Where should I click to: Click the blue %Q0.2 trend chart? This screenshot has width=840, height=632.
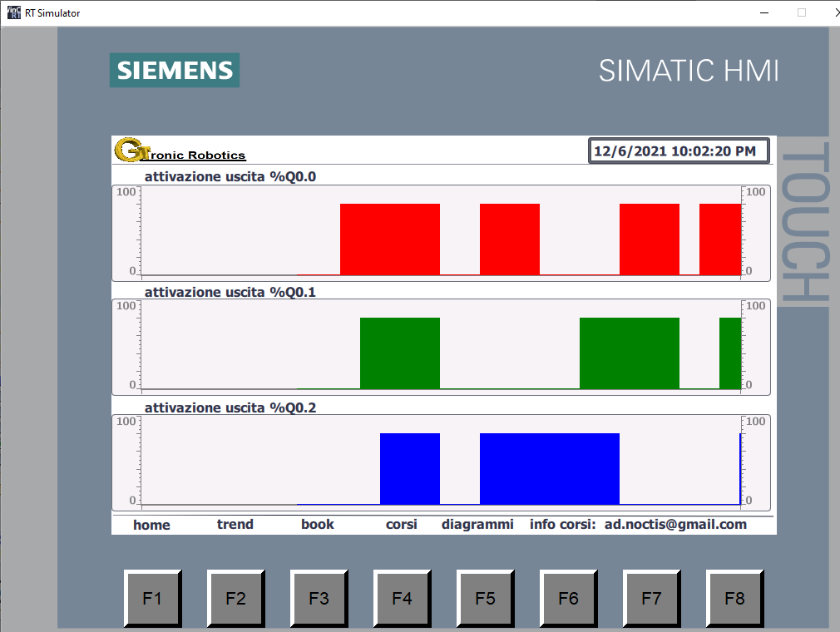coord(441,463)
